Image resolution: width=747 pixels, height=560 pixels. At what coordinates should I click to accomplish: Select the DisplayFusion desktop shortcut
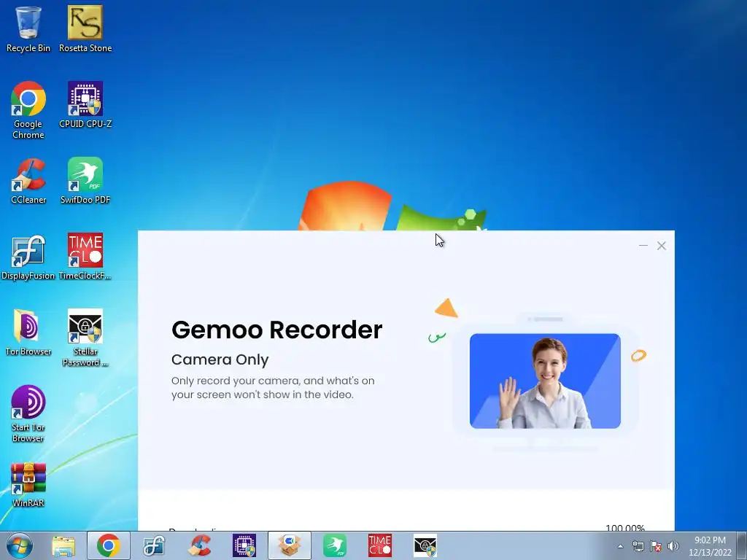28,257
